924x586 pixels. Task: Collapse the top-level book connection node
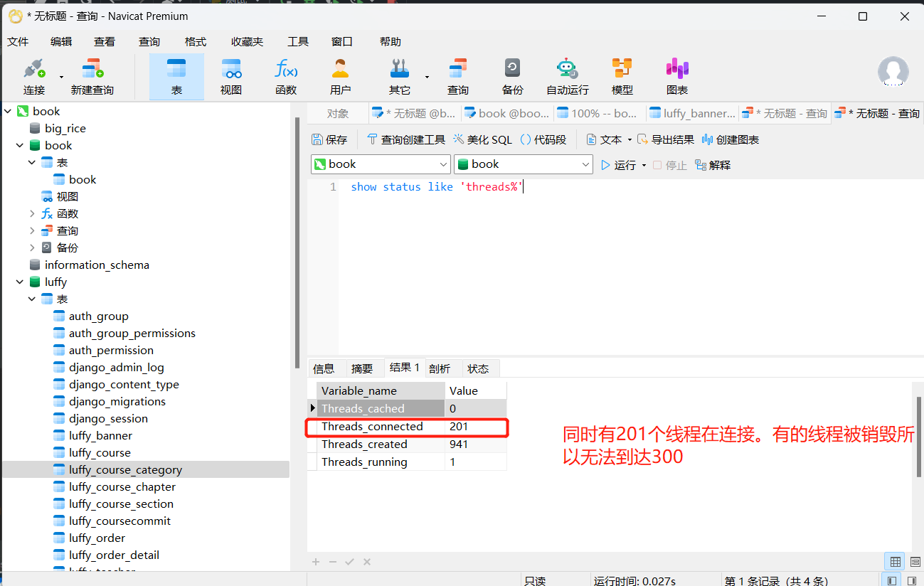(x=7, y=111)
